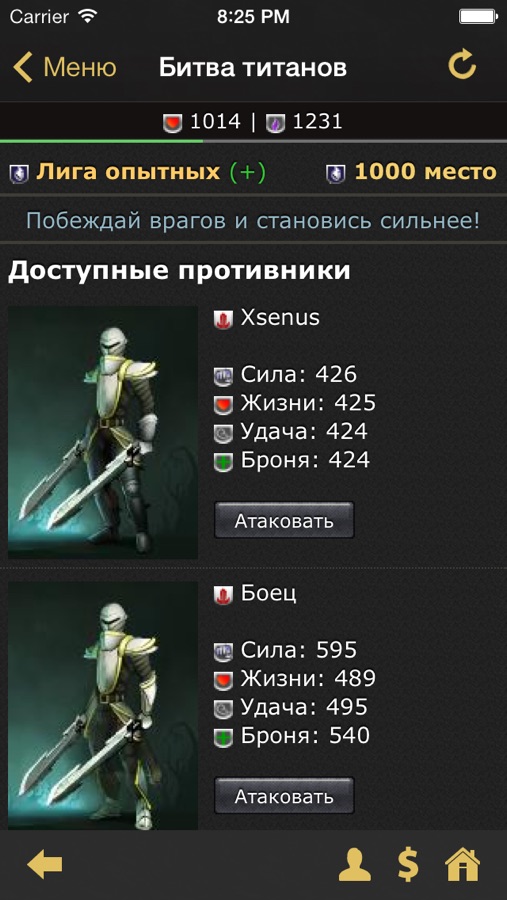Tap the purple shield icon beside 1231
This screenshot has width=507, height=900.
click(x=275, y=123)
